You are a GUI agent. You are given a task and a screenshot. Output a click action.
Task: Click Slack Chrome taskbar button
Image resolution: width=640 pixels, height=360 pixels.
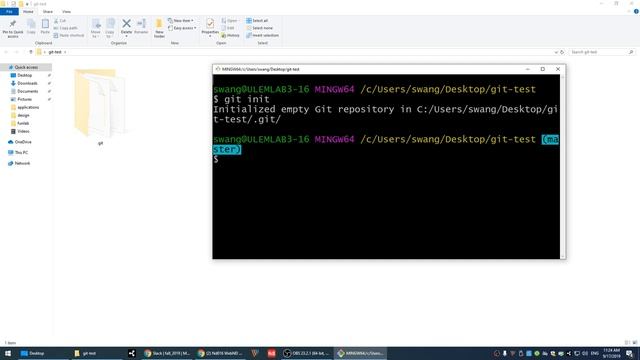[x=168, y=353]
